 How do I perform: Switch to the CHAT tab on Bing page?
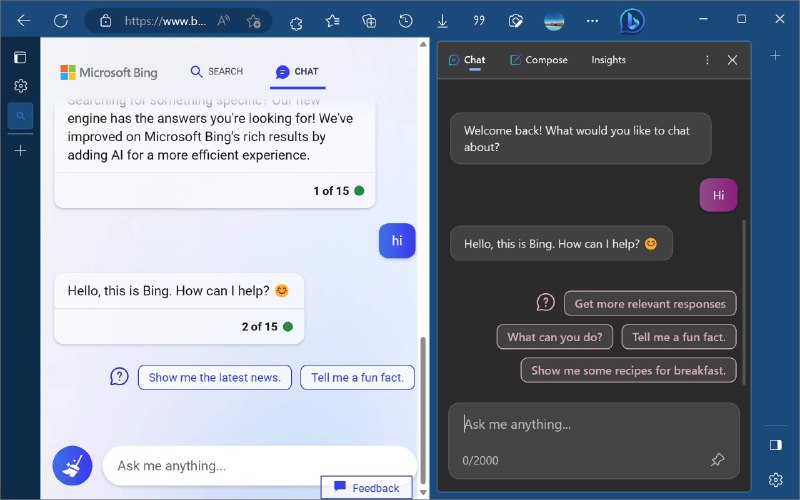[x=297, y=72]
